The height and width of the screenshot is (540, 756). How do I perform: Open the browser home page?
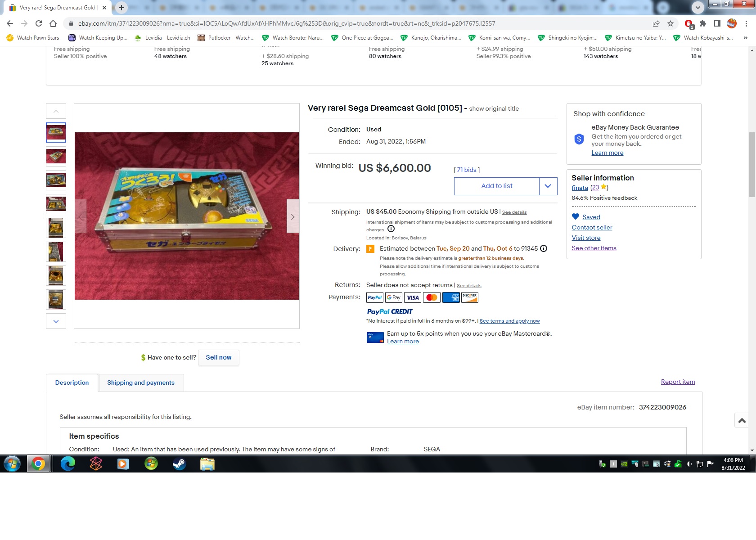pos(53,23)
